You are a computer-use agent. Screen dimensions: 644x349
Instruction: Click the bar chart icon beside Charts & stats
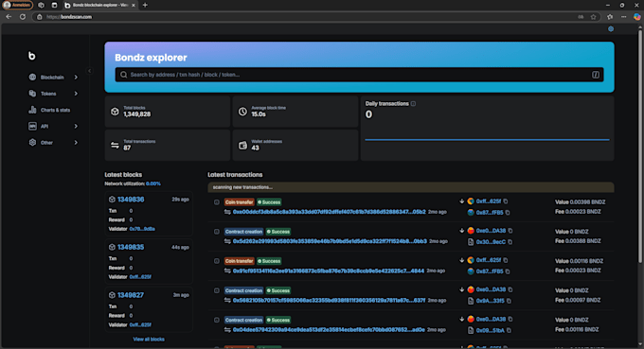32,110
